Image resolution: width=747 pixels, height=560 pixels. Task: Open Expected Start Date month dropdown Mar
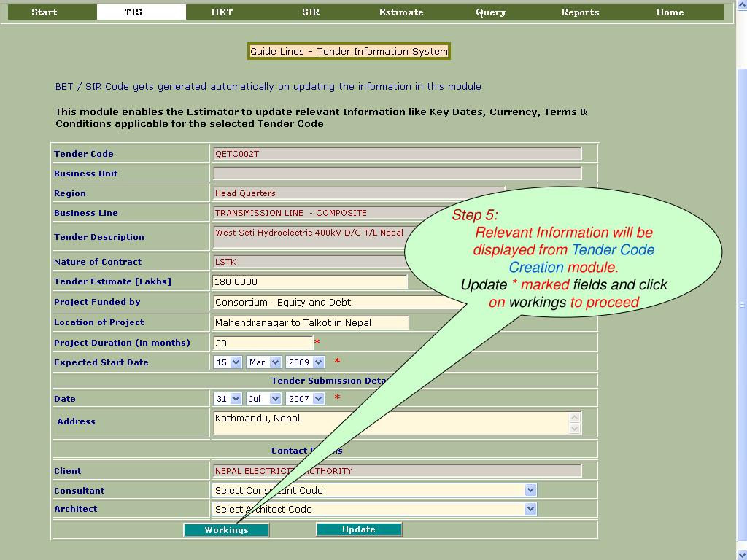[x=264, y=362]
